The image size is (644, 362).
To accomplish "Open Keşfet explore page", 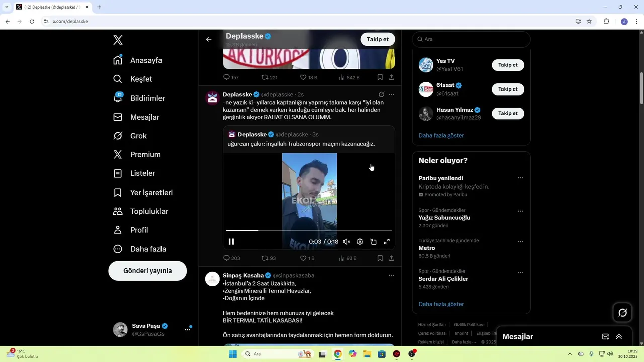I will click(x=132, y=79).
